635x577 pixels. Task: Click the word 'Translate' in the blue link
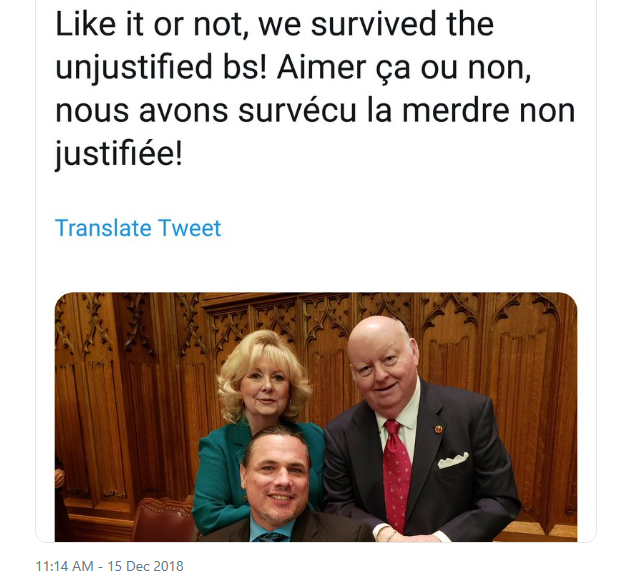click(x=104, y=228)
